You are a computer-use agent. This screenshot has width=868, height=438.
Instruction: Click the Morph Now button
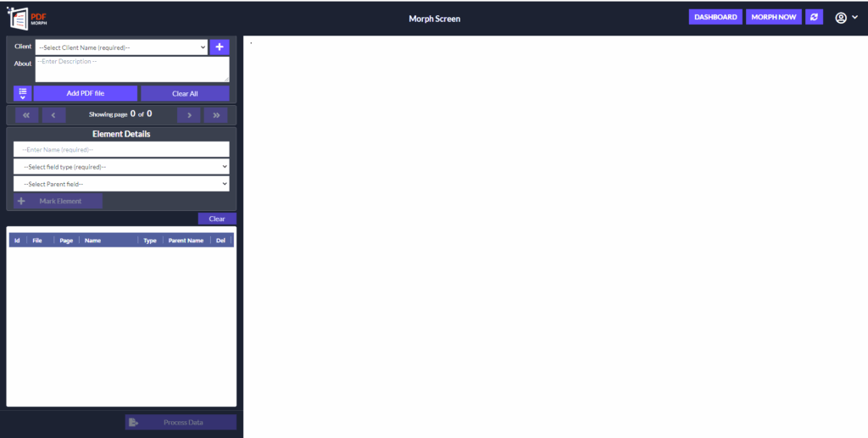(773, 17)
